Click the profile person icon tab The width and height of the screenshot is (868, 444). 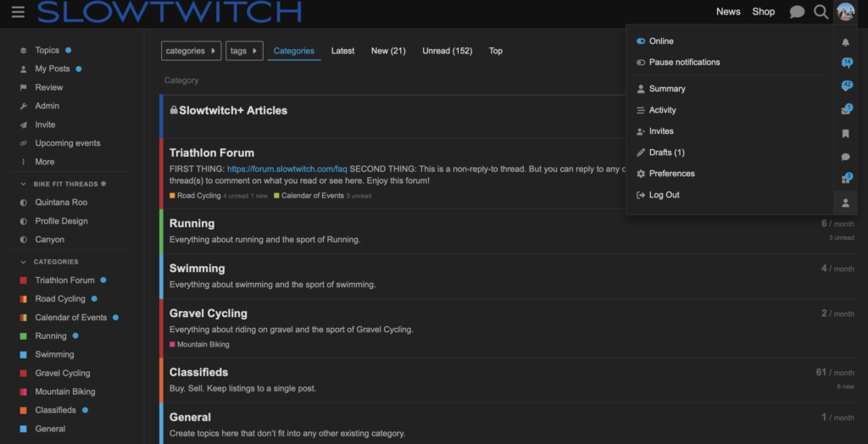[x=845, y=203]
